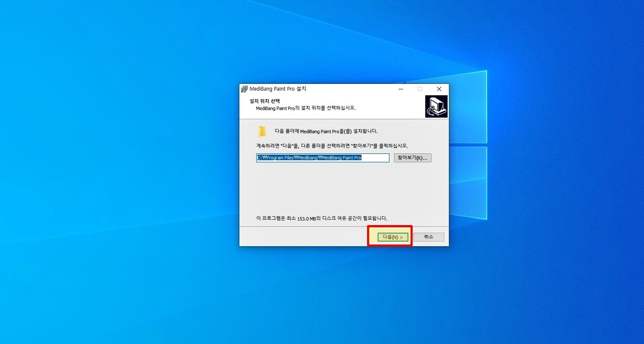
Task: Click the installation path input field
Action: pos(323,158)
